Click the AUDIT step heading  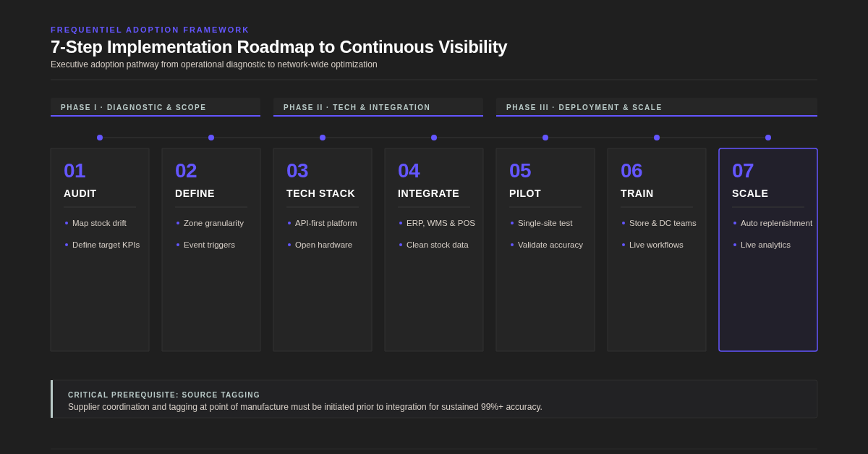coord(80,193)
